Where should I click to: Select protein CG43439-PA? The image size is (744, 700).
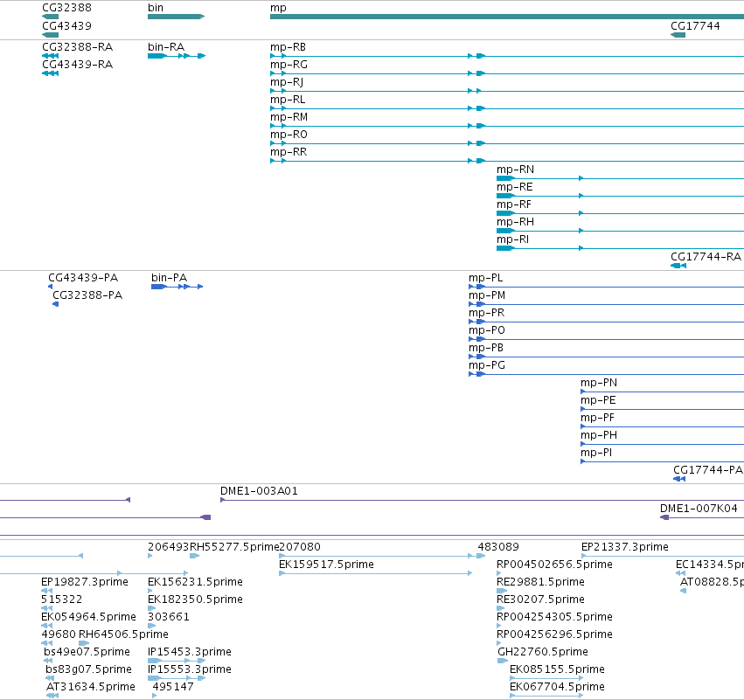[83, 277]
